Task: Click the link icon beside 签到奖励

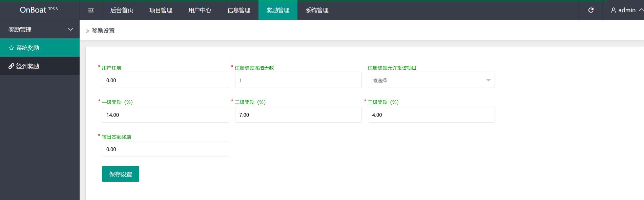Action: coord(11,66)
